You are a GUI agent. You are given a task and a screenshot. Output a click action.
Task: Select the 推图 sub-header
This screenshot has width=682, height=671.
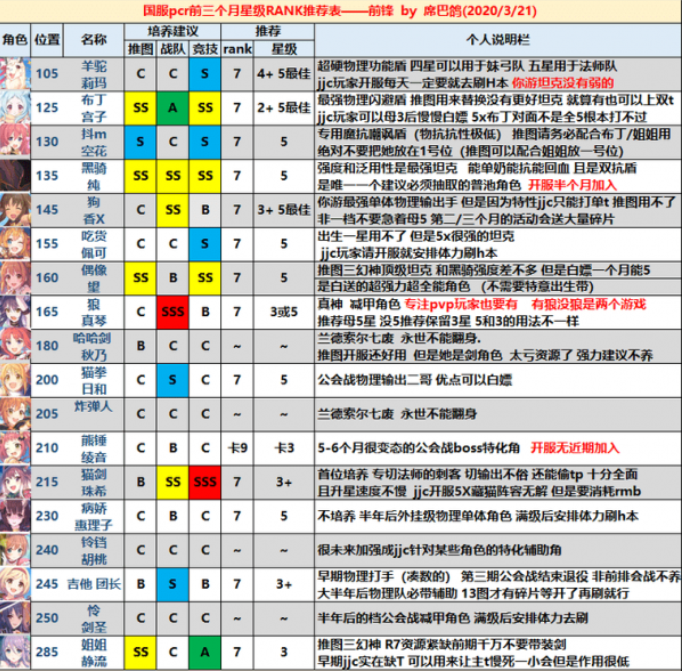[x=140, y=49]
